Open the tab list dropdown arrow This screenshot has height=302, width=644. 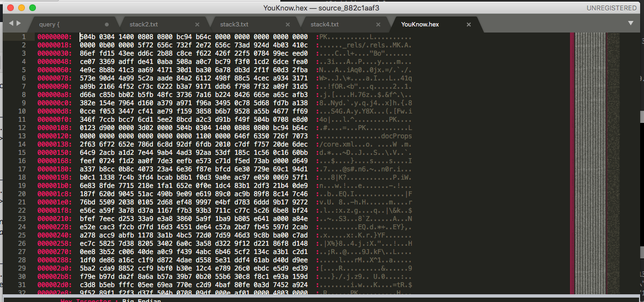[x=631, y=23]
